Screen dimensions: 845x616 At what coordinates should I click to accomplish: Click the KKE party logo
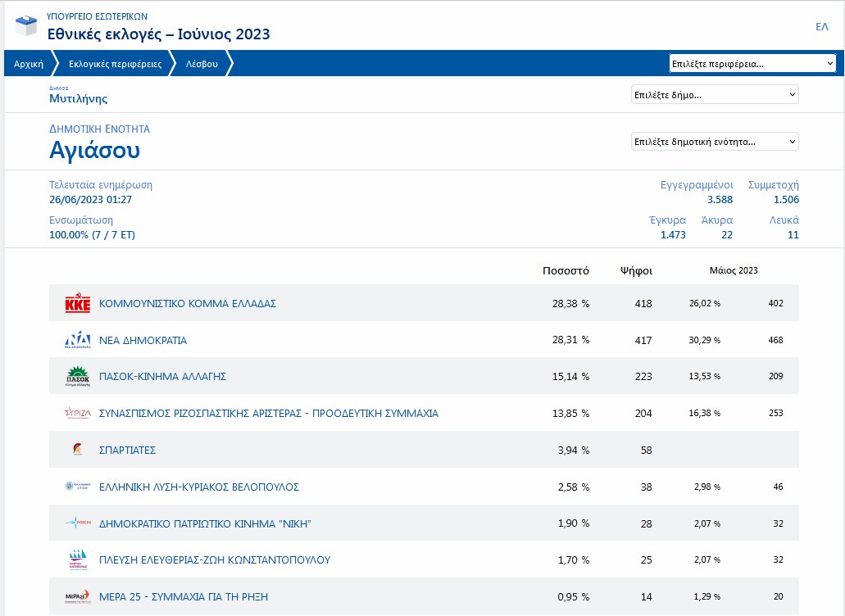[77, 303]
